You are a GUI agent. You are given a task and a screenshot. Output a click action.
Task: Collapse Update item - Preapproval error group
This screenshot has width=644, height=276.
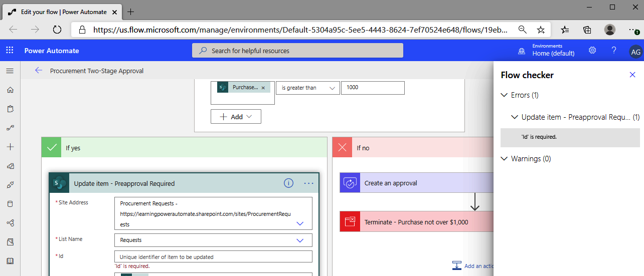[x=575, y=117]
